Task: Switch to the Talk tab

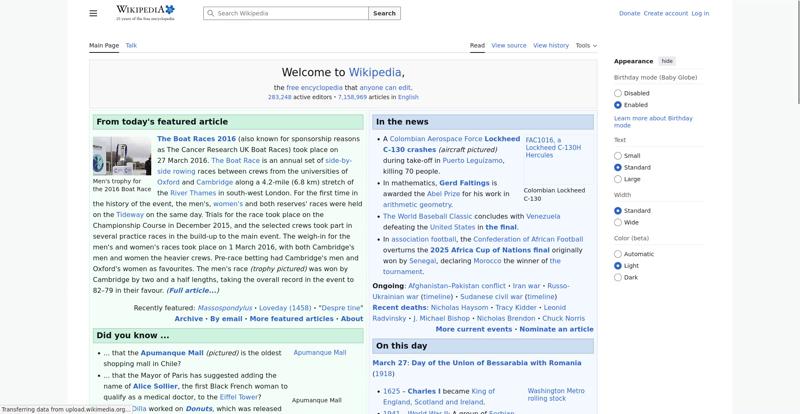Action: coord(131,45)
